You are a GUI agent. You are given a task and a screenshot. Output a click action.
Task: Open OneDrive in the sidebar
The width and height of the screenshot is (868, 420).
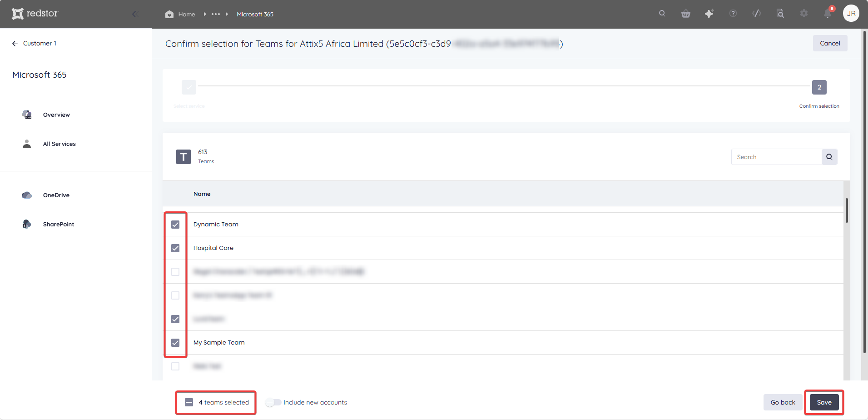(56, 195)
